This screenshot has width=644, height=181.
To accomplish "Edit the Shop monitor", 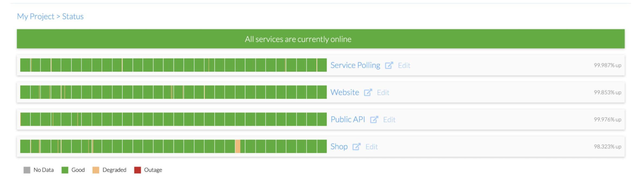I will [372, 147].
